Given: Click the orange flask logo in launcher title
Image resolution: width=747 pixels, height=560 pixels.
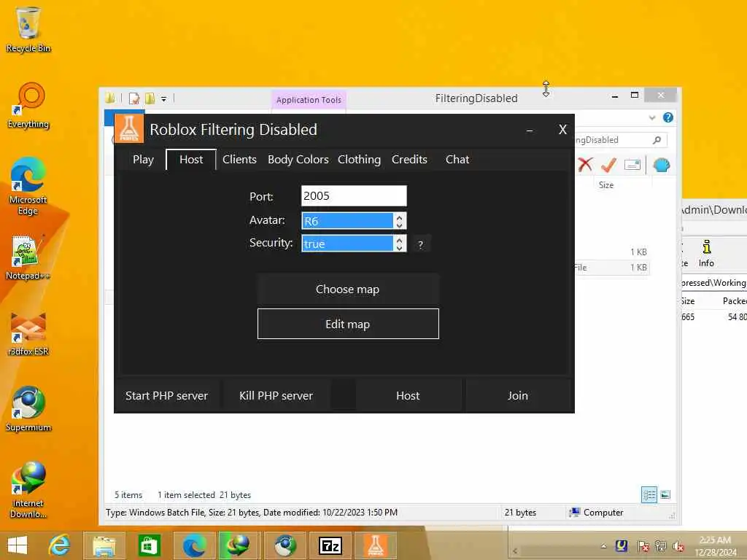Looking at the screenshot, I should click(128, 128).
